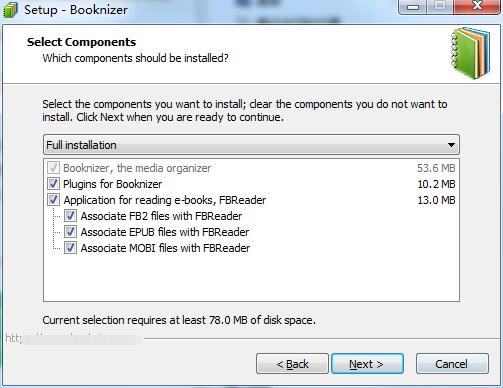503x388 pixels.
Task: Toggle FBReader e-book application checkbox
Action: coord(53,200)
